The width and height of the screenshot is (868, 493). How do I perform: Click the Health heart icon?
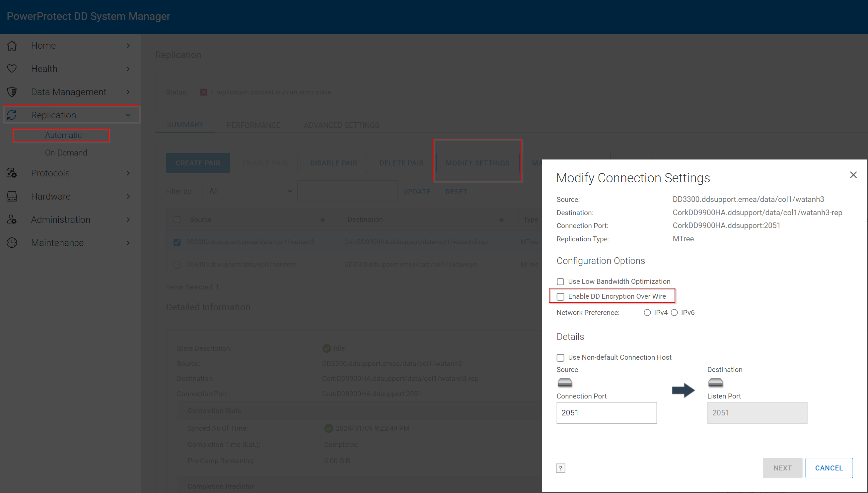12,68
